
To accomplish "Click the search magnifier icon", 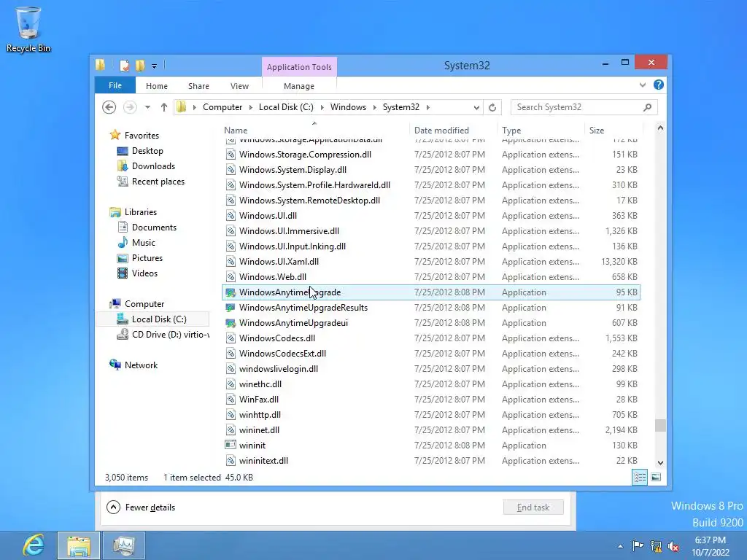I will click(x=647, y=108).
